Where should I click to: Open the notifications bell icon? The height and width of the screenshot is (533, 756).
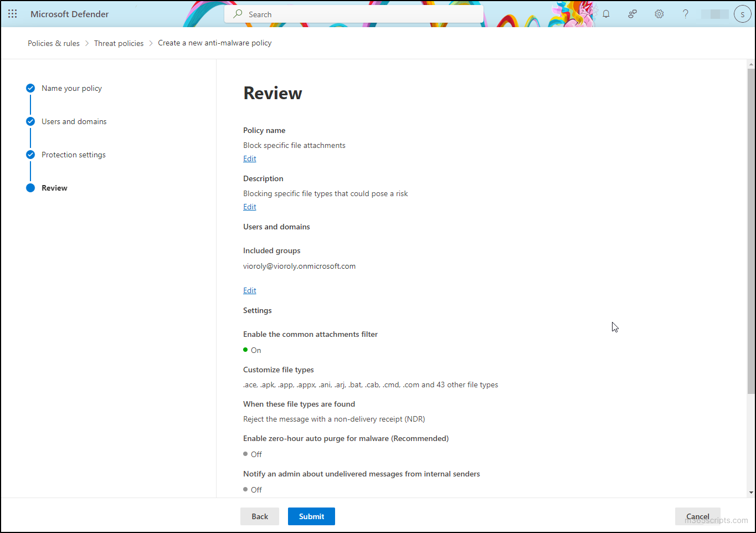pos(606,14)
